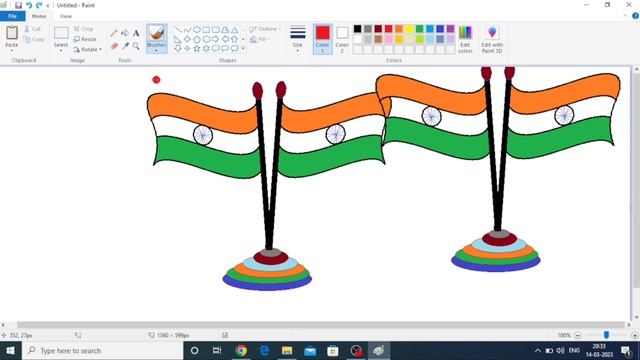Choose the Curve shape

click(187, 30)
